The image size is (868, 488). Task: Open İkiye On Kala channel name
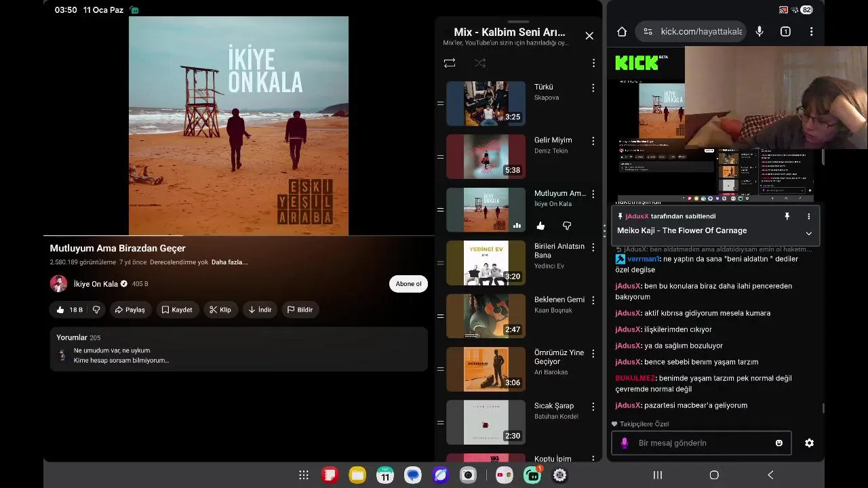tap(96, 284)
